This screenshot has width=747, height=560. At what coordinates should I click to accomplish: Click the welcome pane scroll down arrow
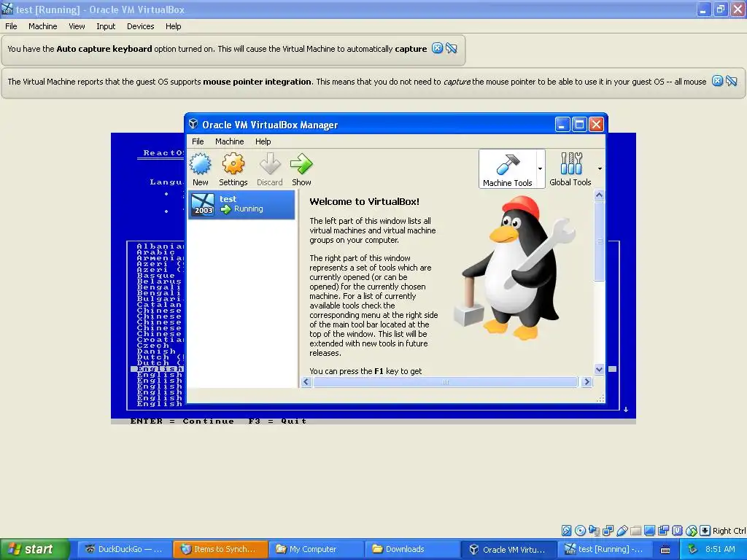(x=600, y=369)
